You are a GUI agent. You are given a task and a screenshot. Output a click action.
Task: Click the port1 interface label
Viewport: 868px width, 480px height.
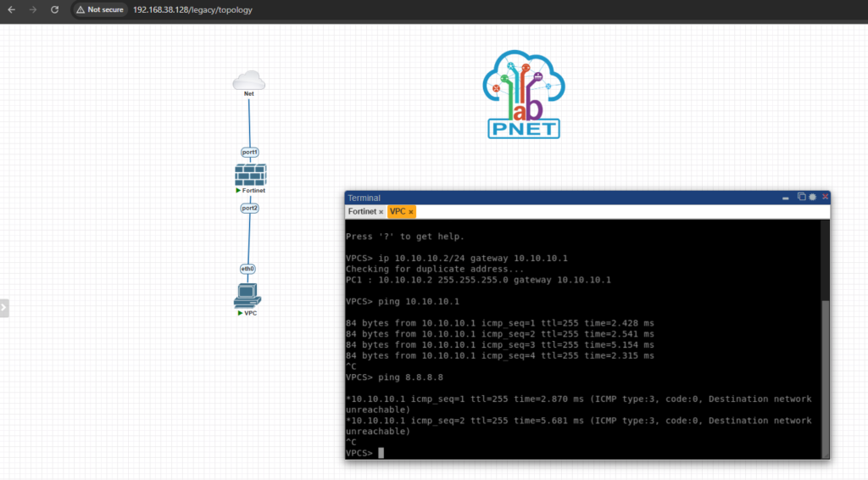pos(250,153)
